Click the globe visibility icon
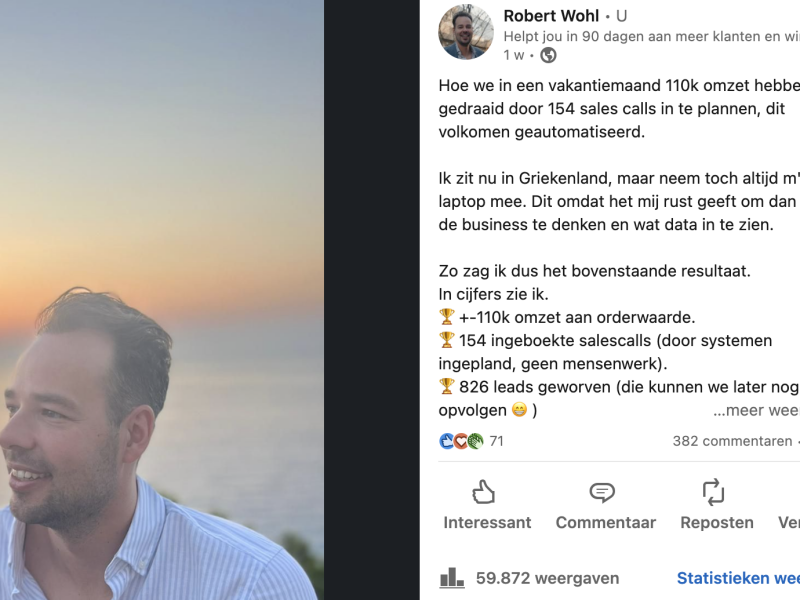 (548, 55)
